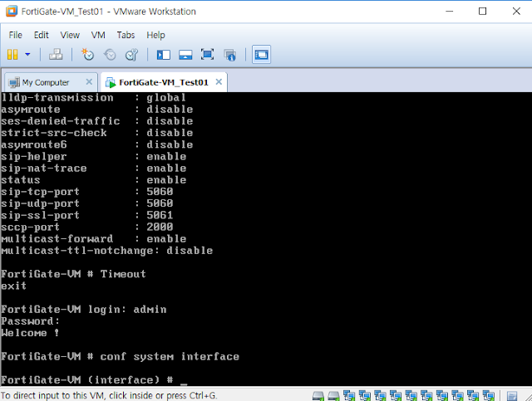This screenshot has width=532, height=401.
Task: Click the 'strict-src-check : disable' line
Action: tap(97, 133)
